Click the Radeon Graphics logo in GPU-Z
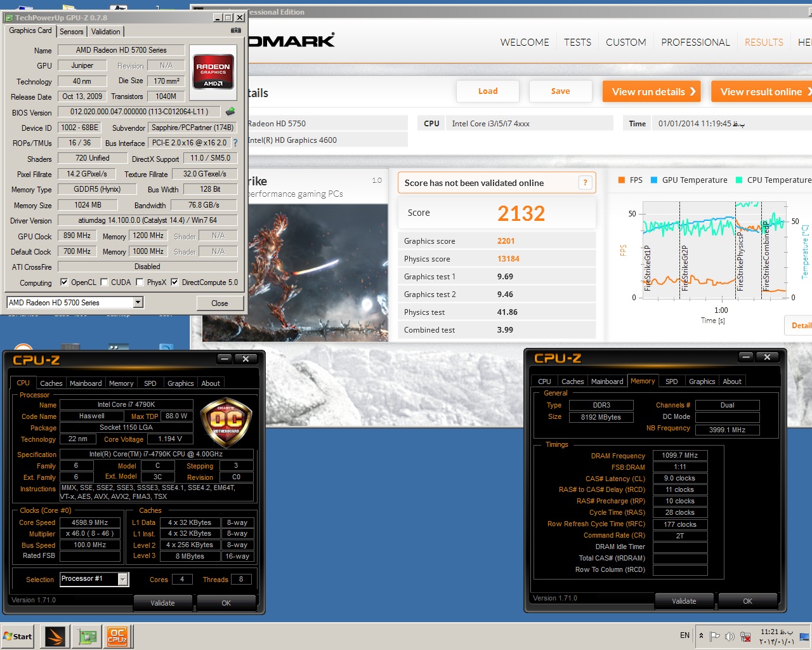Viewport: 812px width, 650px height. [213, 72]
